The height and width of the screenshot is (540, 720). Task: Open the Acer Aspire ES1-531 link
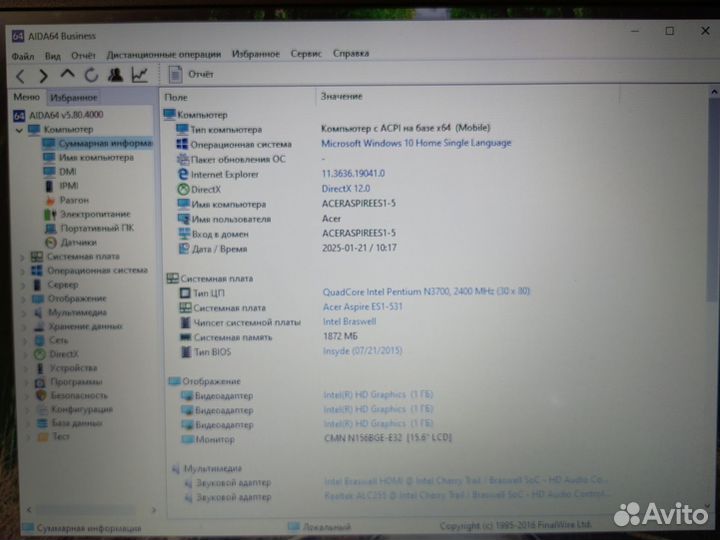pos(362,306)
